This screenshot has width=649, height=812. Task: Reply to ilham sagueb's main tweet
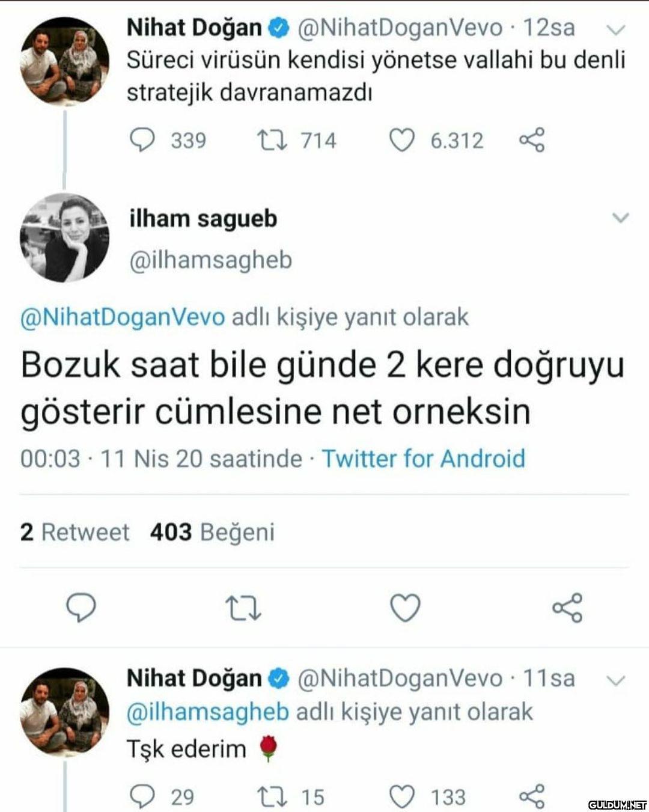81,608
